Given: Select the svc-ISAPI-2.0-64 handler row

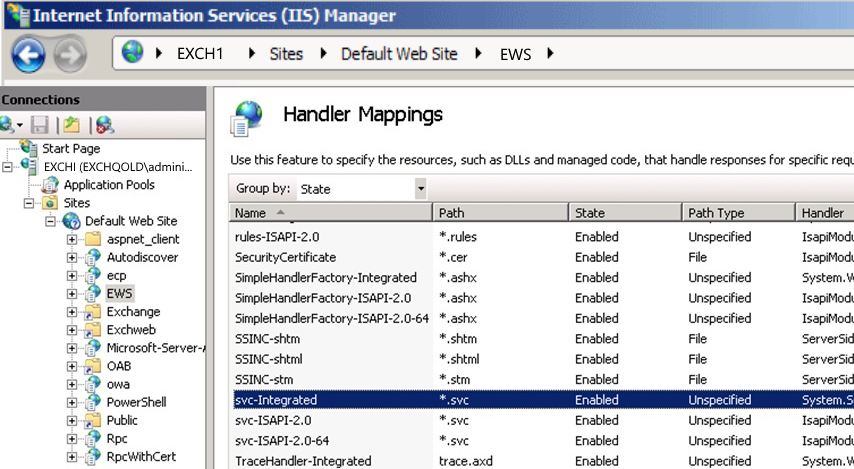Looking at the screenshot, I should [544, 441].
